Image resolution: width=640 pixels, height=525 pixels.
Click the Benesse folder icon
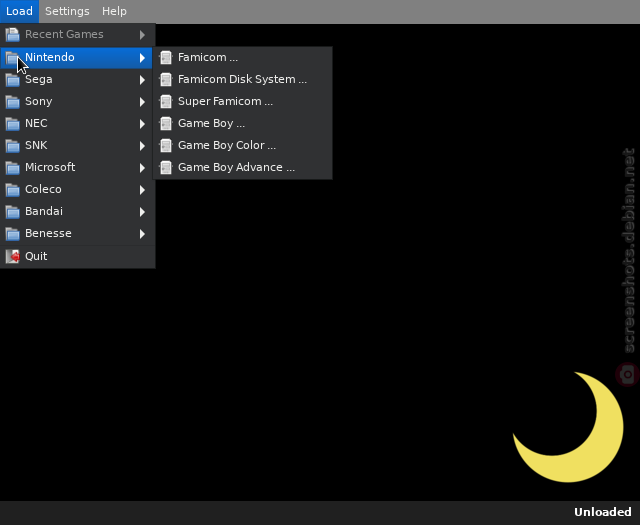point(12,234)
